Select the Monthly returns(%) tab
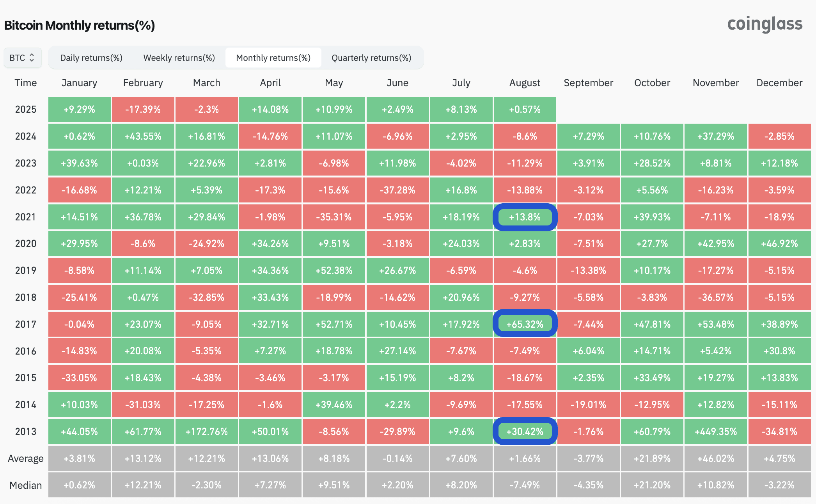816x504 pixels. 273,58
